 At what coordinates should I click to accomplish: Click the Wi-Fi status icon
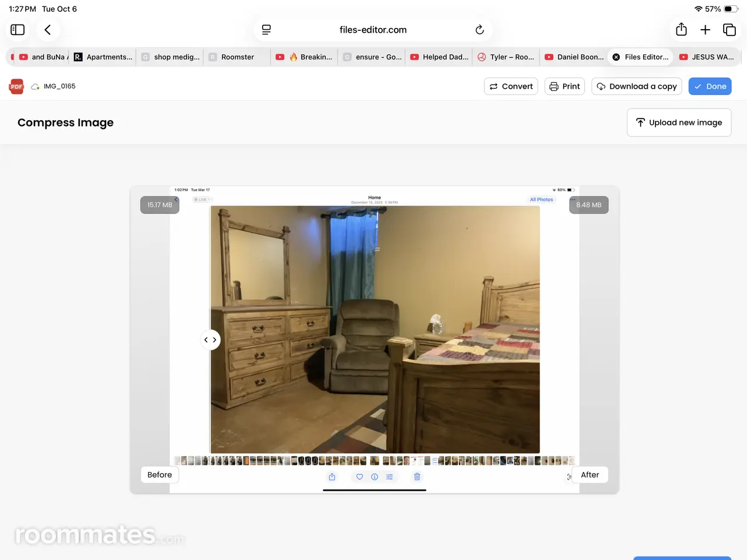pyautogui.click(x=699, y=9)
